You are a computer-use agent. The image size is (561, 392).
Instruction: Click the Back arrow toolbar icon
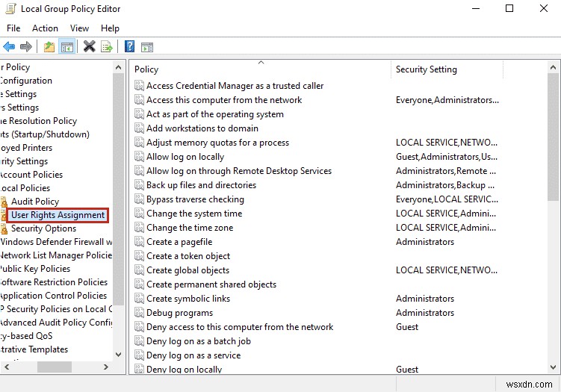[9, 47]
